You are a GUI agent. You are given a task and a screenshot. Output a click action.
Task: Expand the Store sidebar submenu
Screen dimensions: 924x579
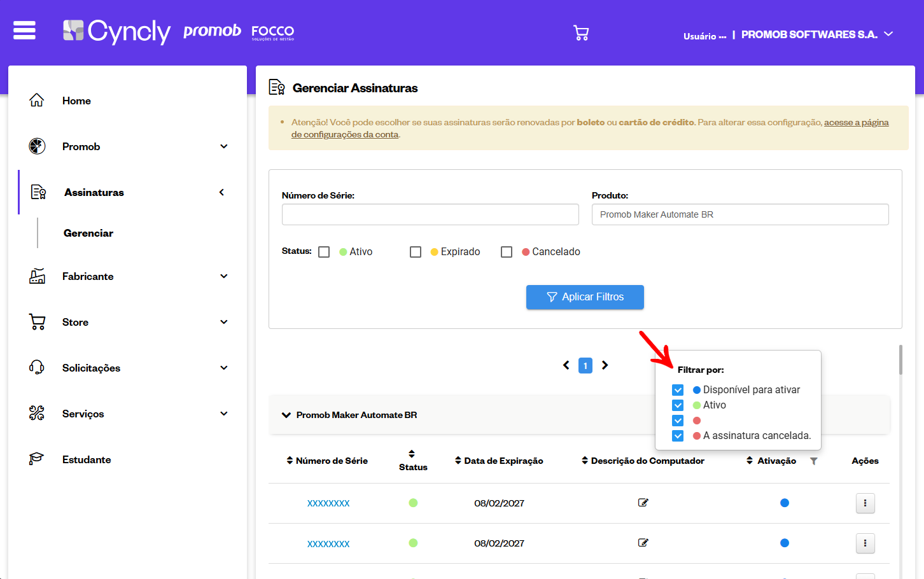pos(224,322)
